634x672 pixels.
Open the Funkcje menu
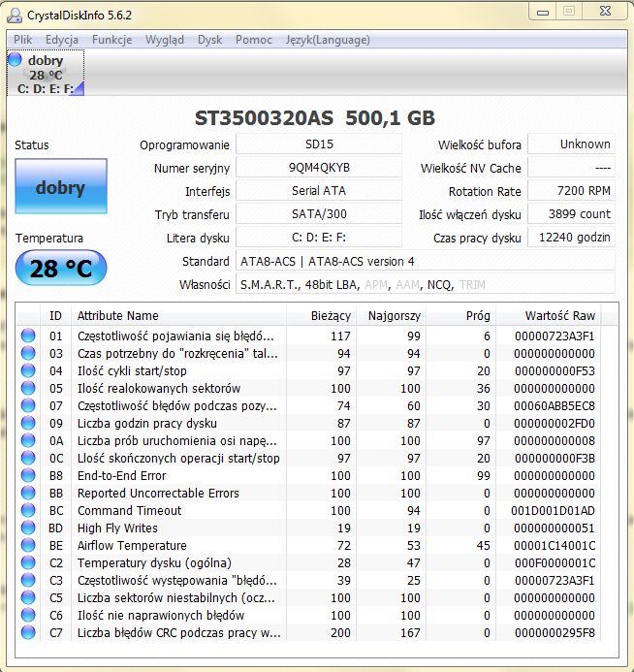111,40
